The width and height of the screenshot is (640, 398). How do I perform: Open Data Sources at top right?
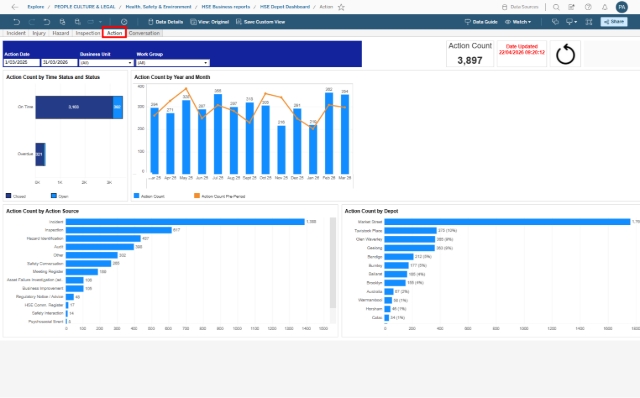(x=520, y=7)
